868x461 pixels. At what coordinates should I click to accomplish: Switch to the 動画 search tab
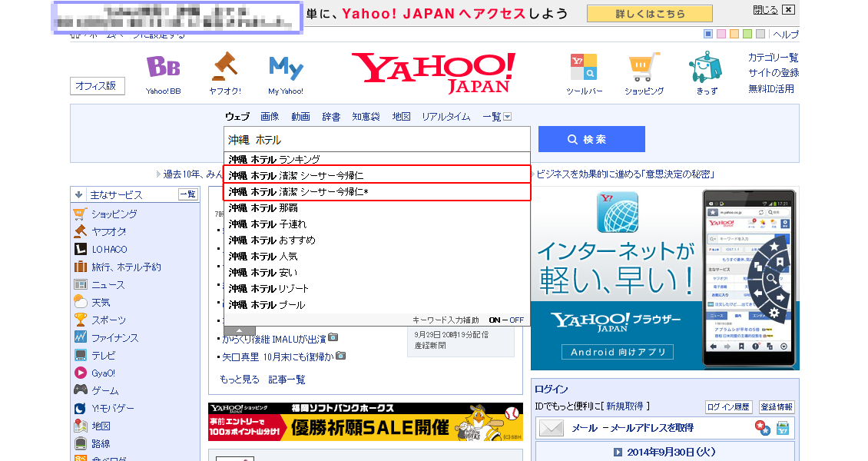[x=300, y=117]
